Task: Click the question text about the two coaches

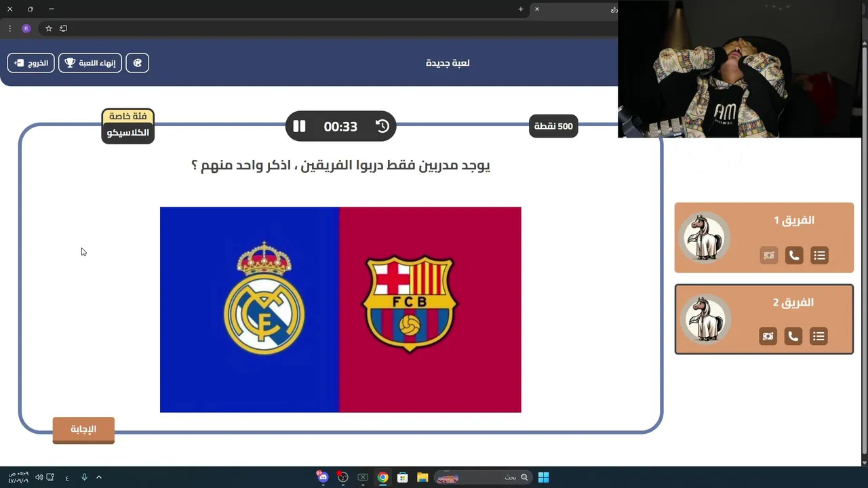Action: point(340,165)
